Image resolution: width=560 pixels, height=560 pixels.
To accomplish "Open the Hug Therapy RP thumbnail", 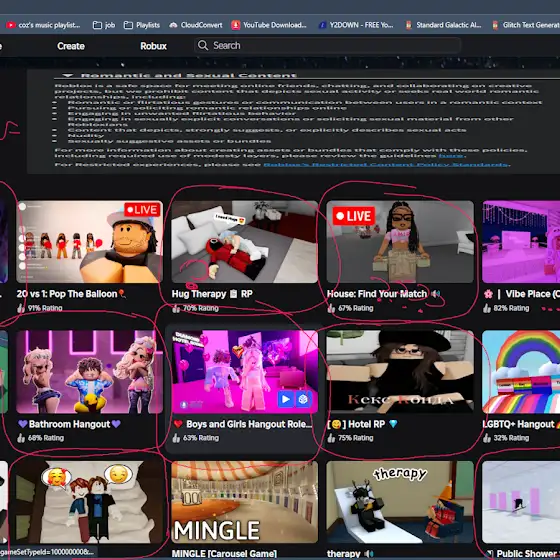I will pos(244,242).
